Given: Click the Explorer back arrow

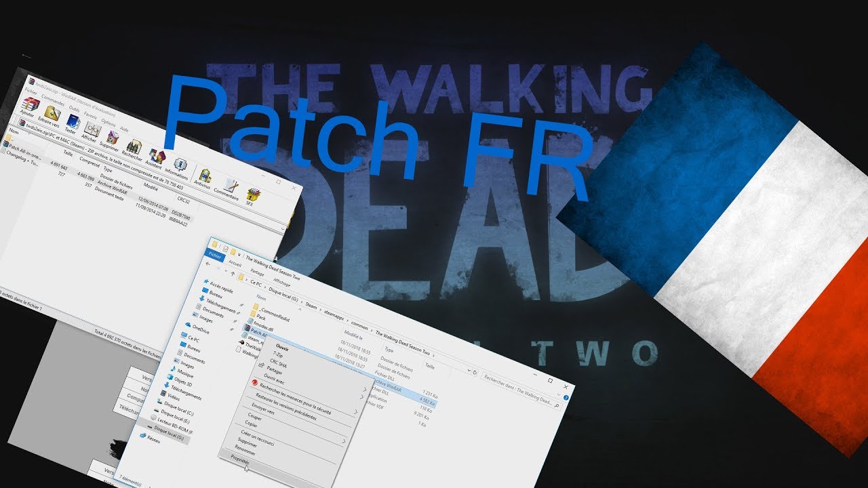Looking at the screenshot, I should tap(208, 264).
